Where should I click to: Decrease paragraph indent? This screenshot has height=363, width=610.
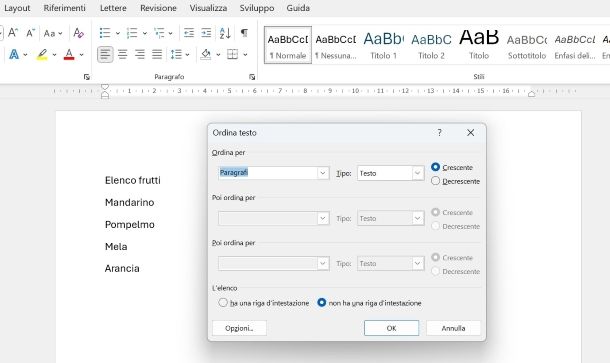(x=189, y=33)
